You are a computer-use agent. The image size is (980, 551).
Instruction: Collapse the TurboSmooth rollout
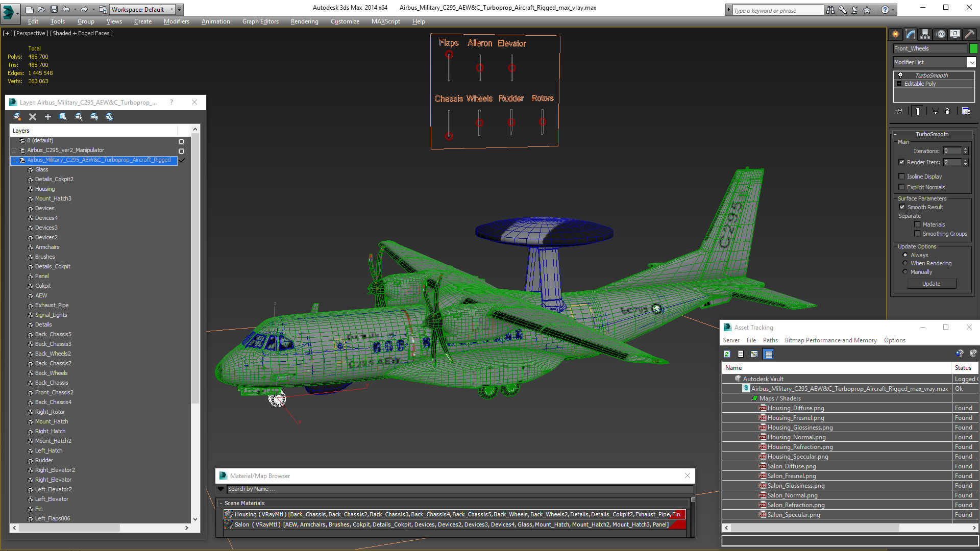pyautogui.click(x=932, y=134)
